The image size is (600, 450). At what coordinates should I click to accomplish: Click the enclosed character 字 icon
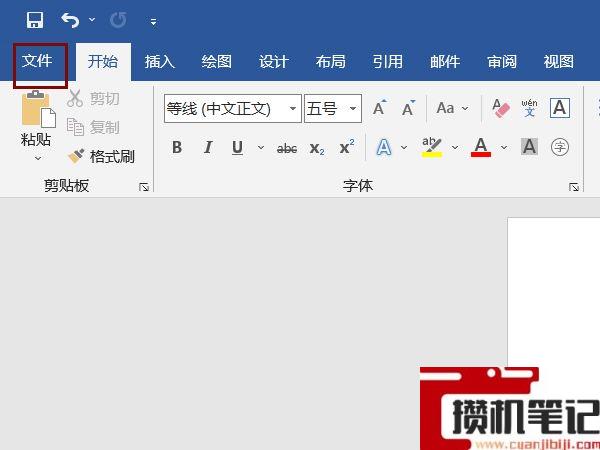[x=560, y=147]
